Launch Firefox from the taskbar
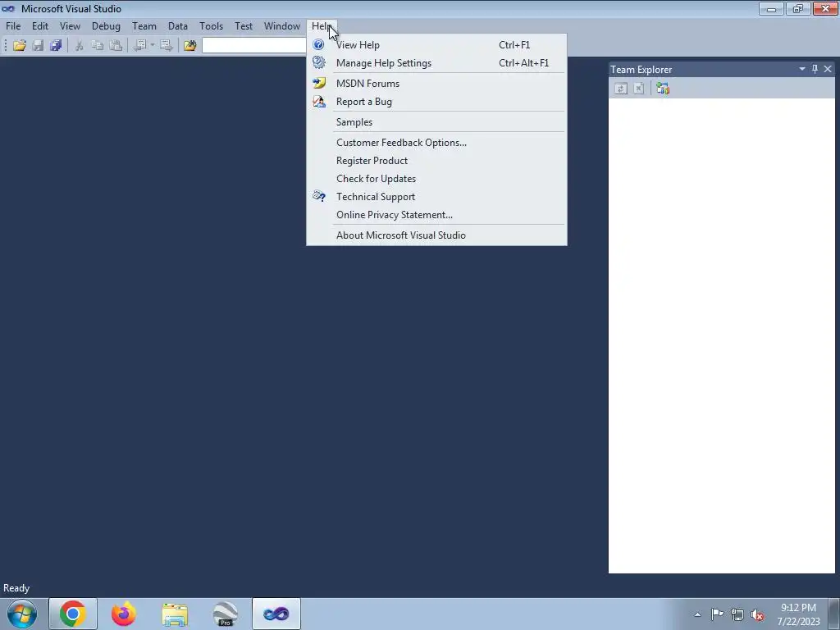This screenshot has width=840, height=630. click(x=124, y=614)
